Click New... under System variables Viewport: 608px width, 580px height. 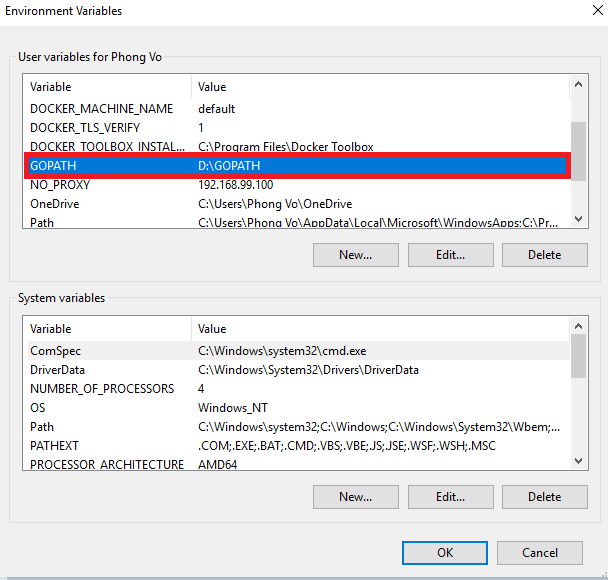tap(356, 497)
